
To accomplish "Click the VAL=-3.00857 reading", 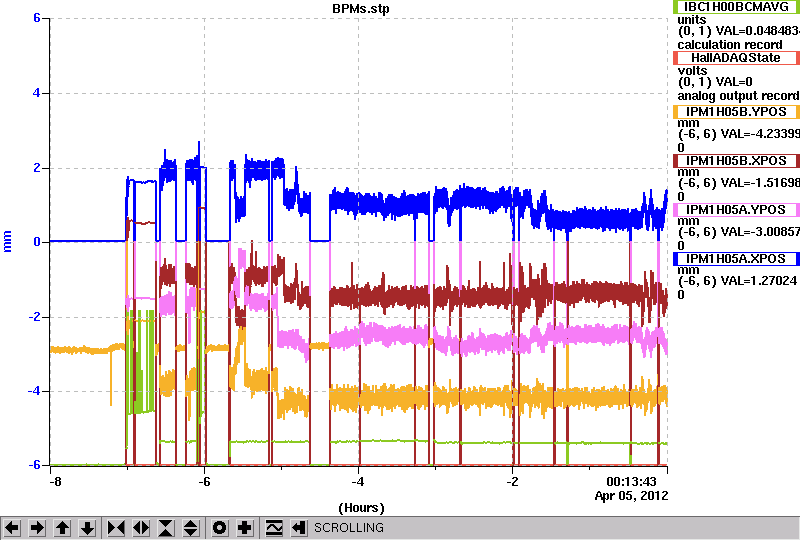I will (x=758, y=232).
